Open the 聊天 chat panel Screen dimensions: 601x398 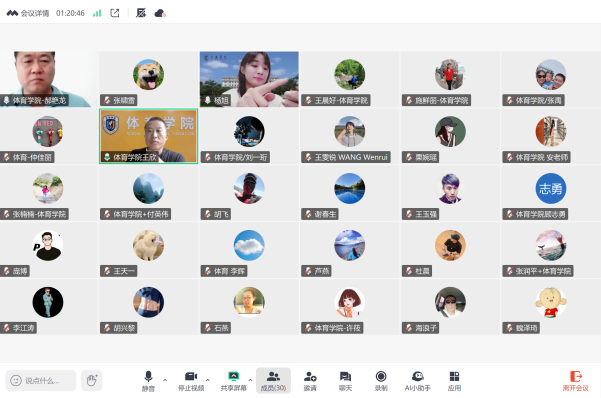[x=345, y=380]
